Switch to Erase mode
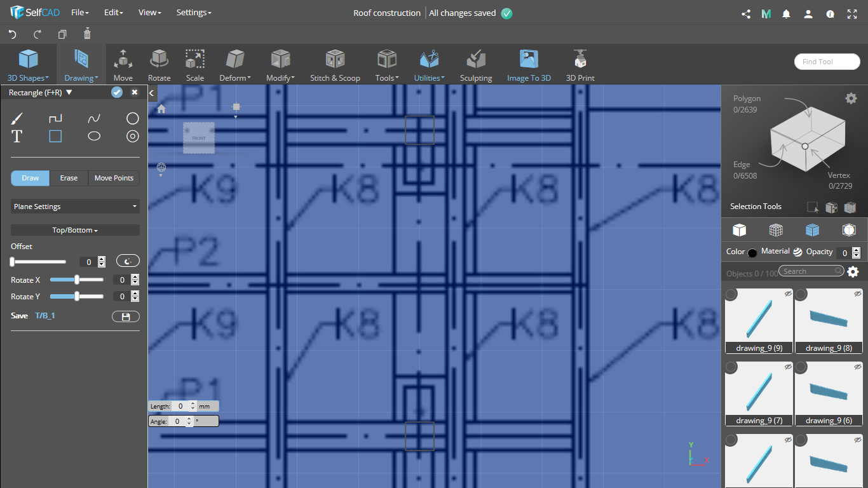This screenshot has width=868, height=488. pos(69,178)
